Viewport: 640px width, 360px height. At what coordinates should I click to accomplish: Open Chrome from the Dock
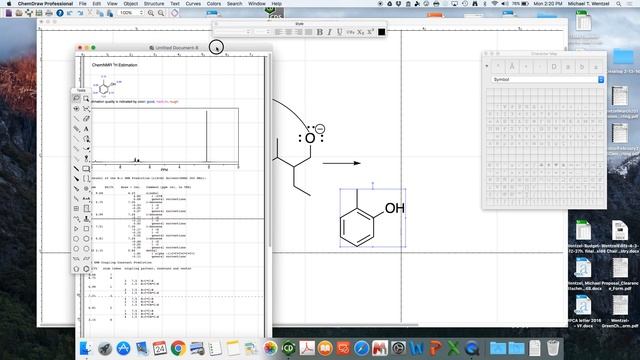pos(178,348)
